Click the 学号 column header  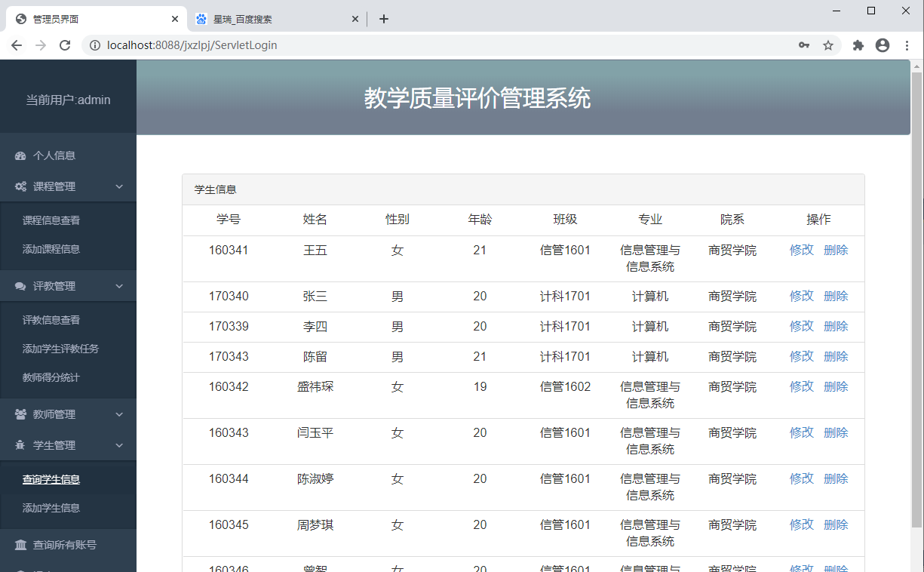[229, 220]
